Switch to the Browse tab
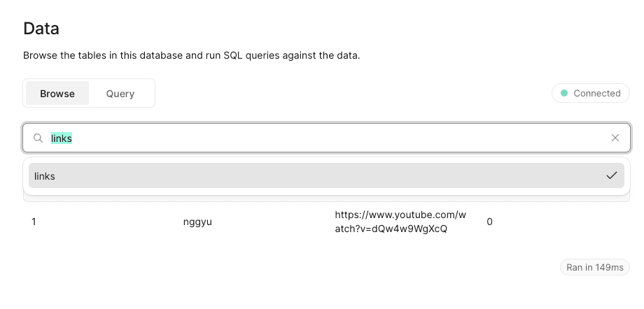Viewport: 644px width, 309px height. [x=57, y=94]
